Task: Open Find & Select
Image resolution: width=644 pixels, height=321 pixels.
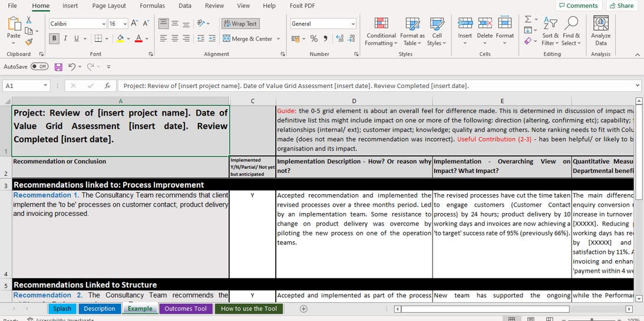Action: pyautogui.click(x=572, y=32)
